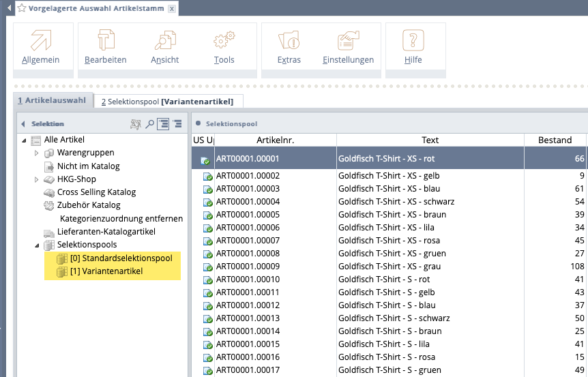588x377 pixels.
Task: Sort by the Bestand column header
Action: pos(555,140)
